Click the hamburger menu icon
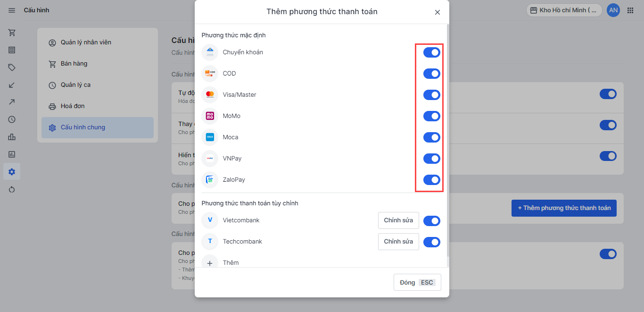 [x=12, y=10]
